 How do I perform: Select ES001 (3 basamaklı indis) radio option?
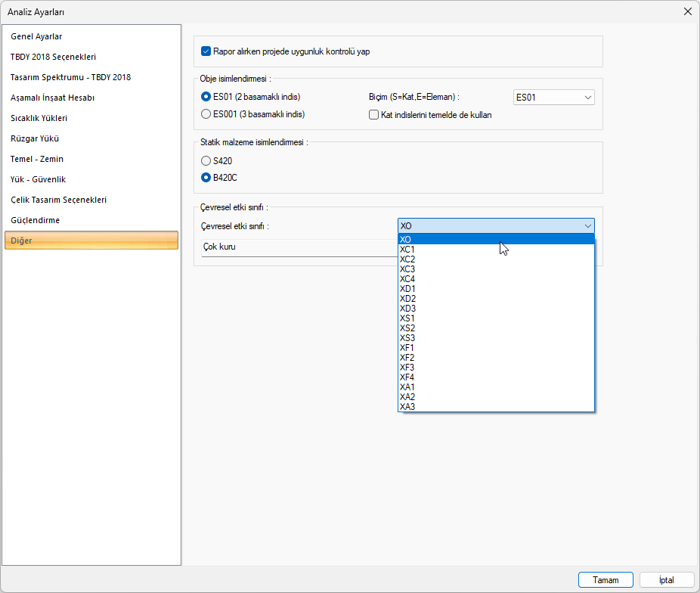point(206,114)
